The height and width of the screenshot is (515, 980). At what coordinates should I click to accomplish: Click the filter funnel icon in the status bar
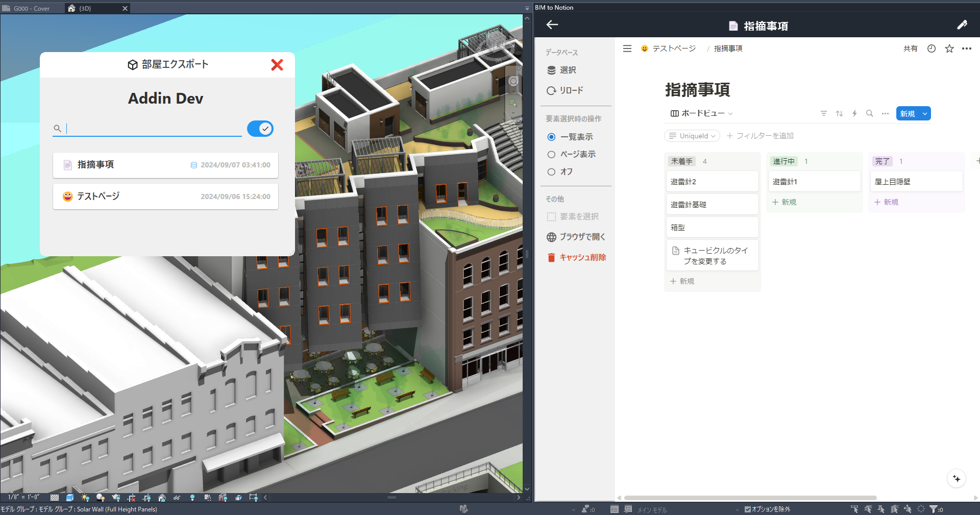934,509
